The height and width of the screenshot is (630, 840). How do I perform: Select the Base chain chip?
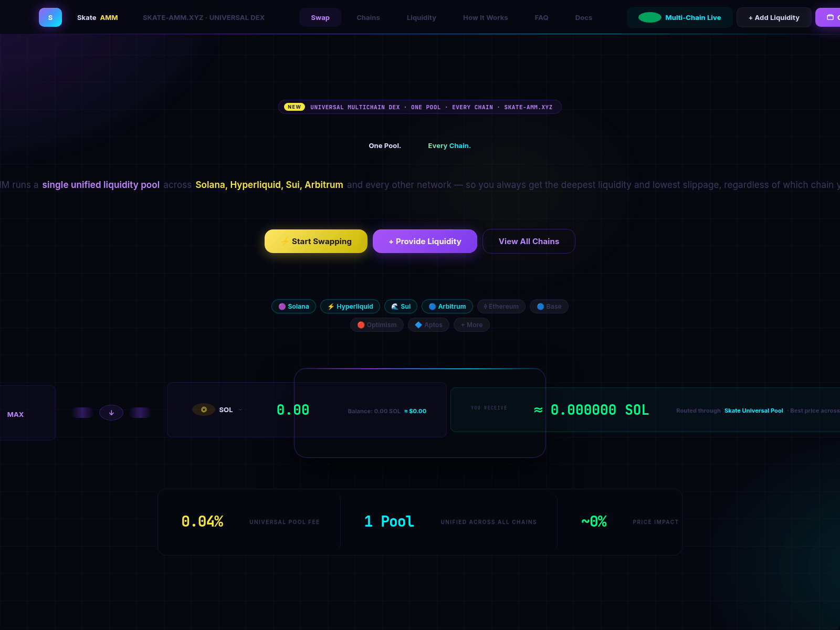[549, 307]
